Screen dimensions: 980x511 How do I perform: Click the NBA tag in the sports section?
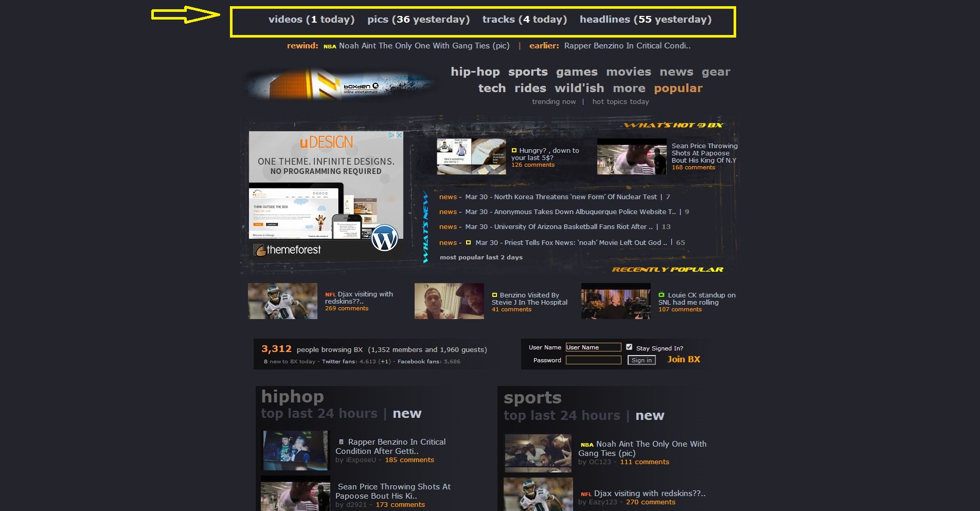click(x=587, y=445)
